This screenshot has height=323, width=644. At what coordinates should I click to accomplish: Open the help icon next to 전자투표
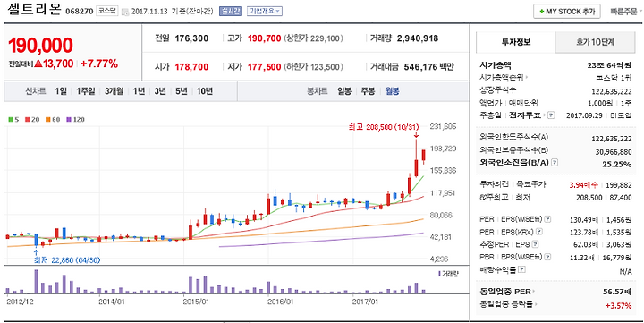click(552, 115)
